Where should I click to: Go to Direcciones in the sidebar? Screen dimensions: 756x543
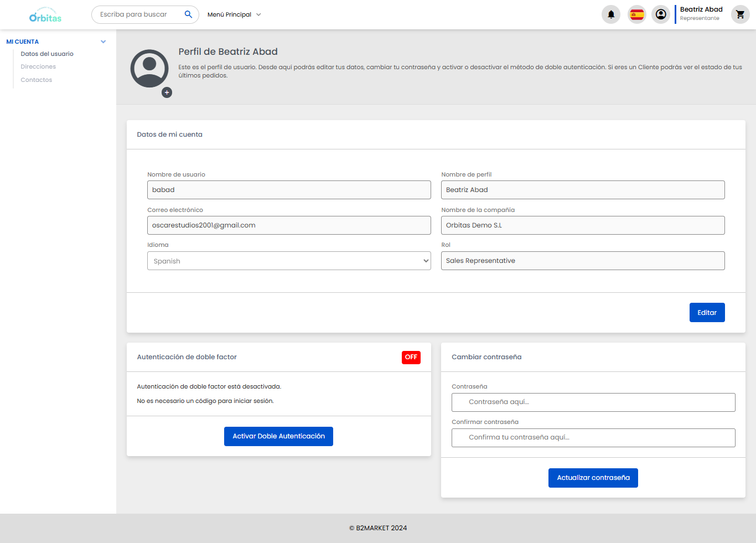click(38, 67)
